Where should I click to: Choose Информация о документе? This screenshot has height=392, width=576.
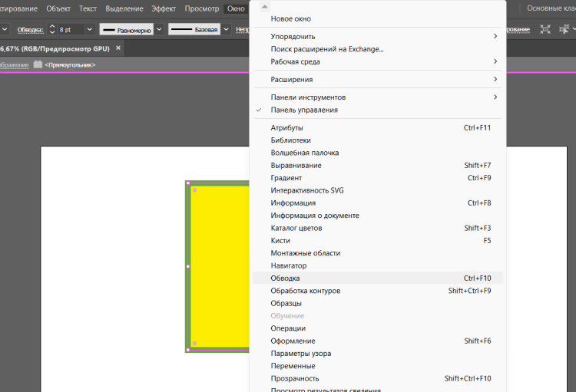(378, 216)
